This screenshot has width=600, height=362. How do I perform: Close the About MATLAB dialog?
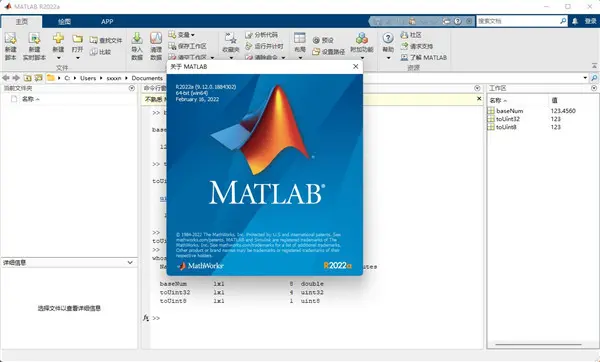pos(355,67)
